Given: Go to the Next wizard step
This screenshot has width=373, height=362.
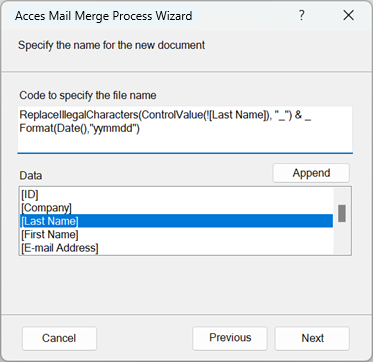Looking at the screenshot, I should (312, 338).
